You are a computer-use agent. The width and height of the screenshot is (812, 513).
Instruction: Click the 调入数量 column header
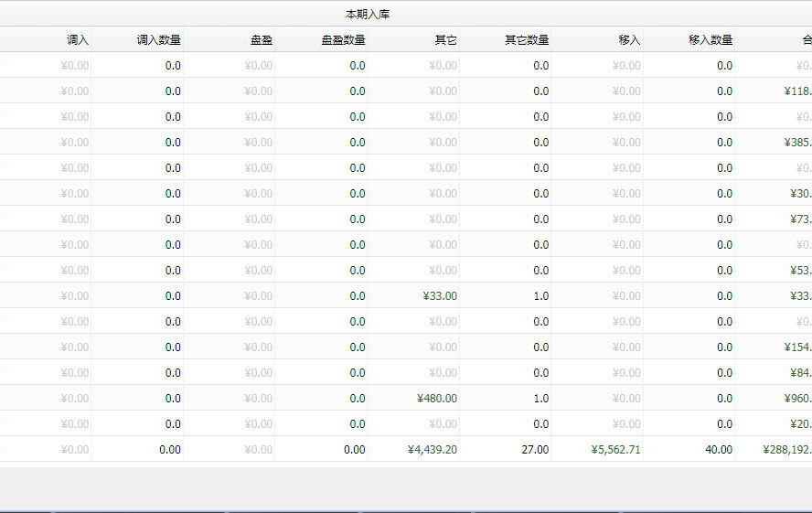pyautogui.click(x=158, y=40)
